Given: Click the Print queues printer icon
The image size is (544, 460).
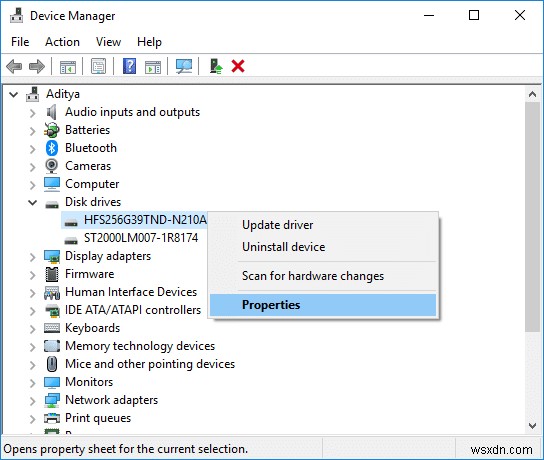Looking at the screenshot, I should 52,418.
